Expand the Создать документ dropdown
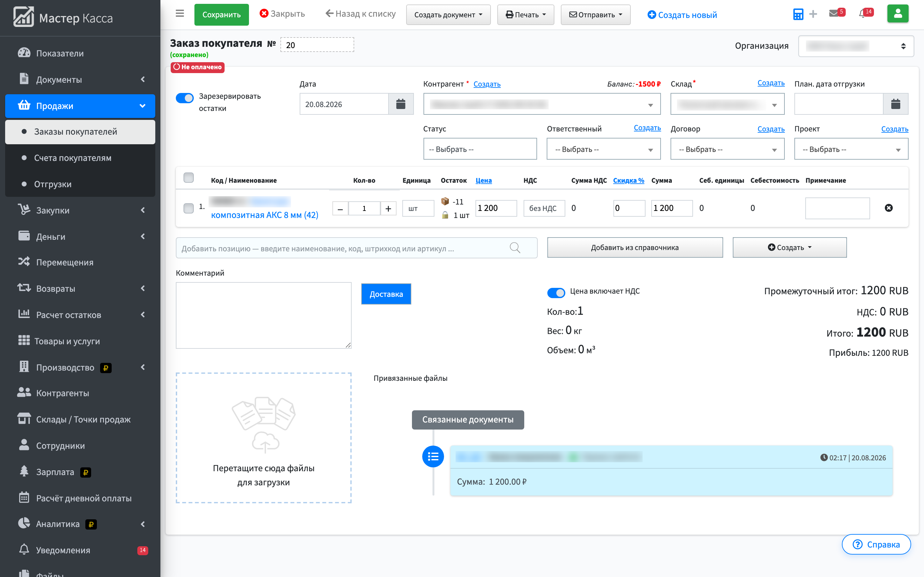 pos(448,15)
